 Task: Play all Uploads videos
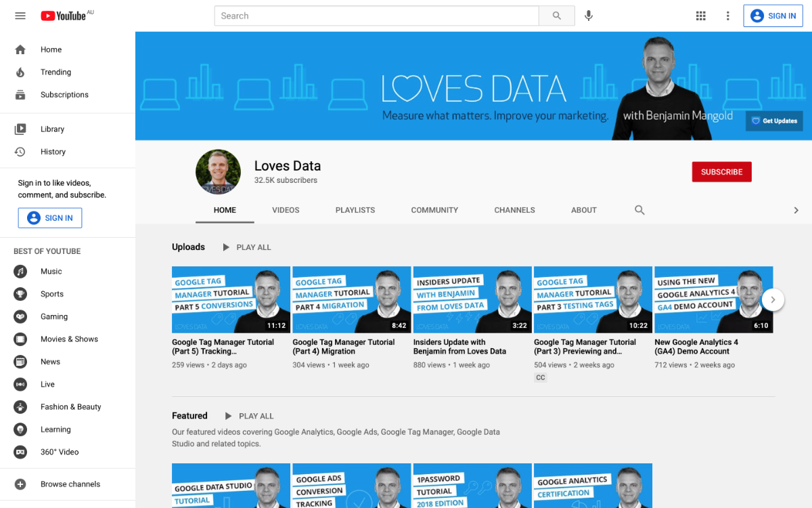246,247
